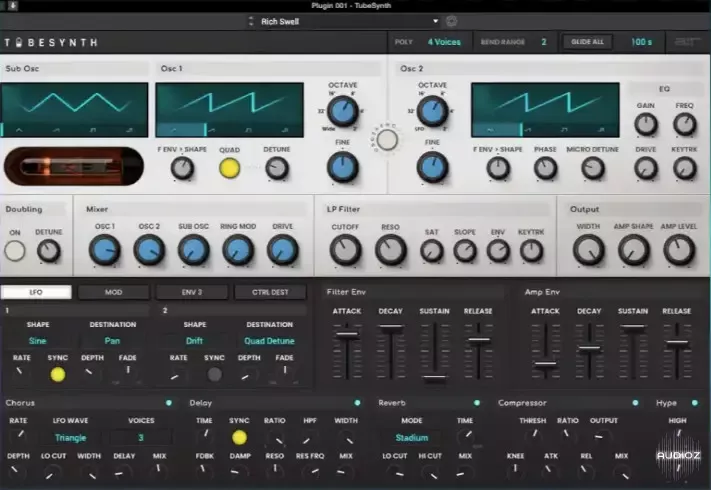Click the Osc 2 MICRO DETUNE knob
The width and height of the screenshot is (711, 490).
[x=593, y=168]
